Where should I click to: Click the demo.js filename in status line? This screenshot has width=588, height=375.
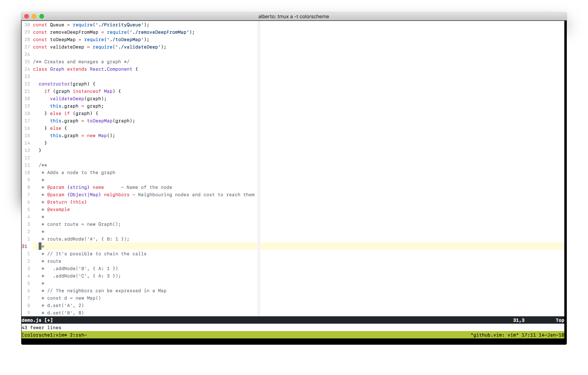pos(31,320)
